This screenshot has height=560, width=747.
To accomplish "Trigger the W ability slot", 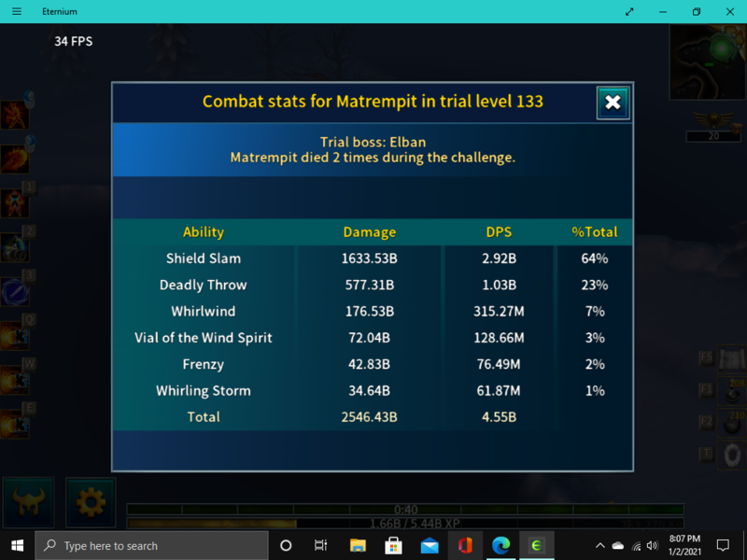I will coord(15,379).
